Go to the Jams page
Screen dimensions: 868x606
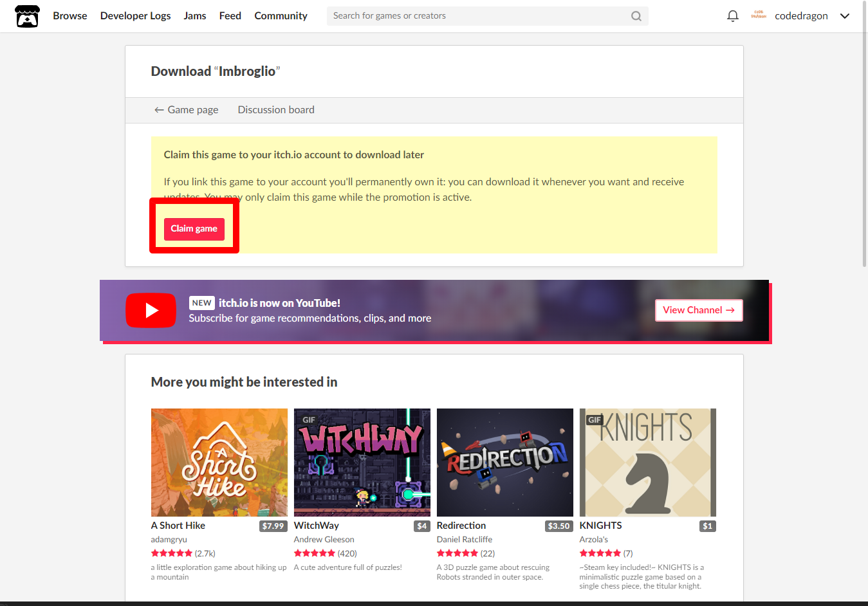(195, 16)
